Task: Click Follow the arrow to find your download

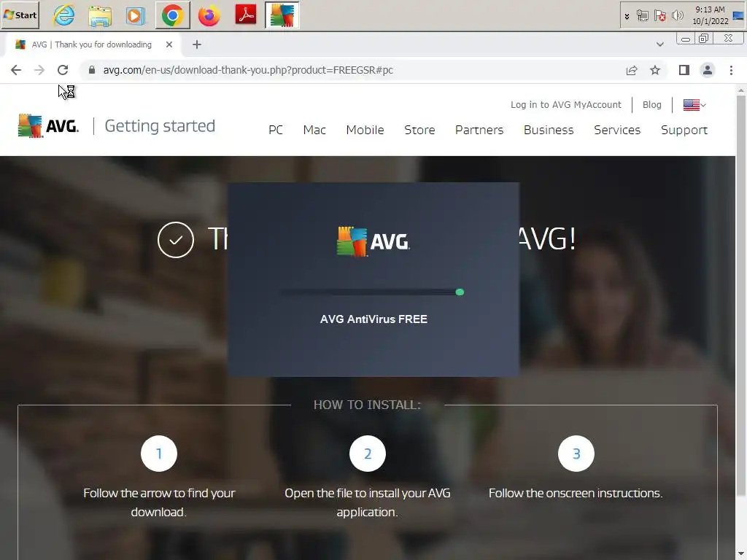Action: [x=159, y=502]
